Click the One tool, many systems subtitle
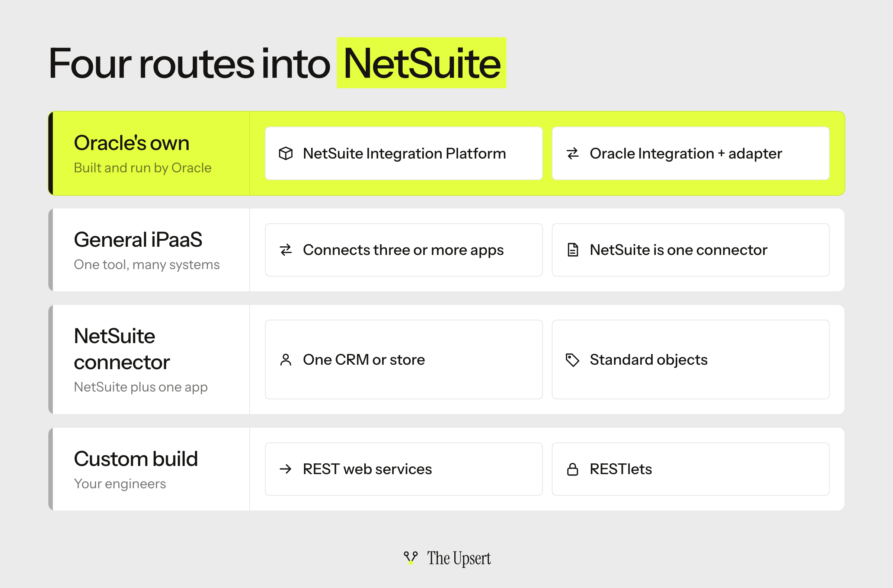The width and height of the screenshot is (893, 588). point(147,265)
